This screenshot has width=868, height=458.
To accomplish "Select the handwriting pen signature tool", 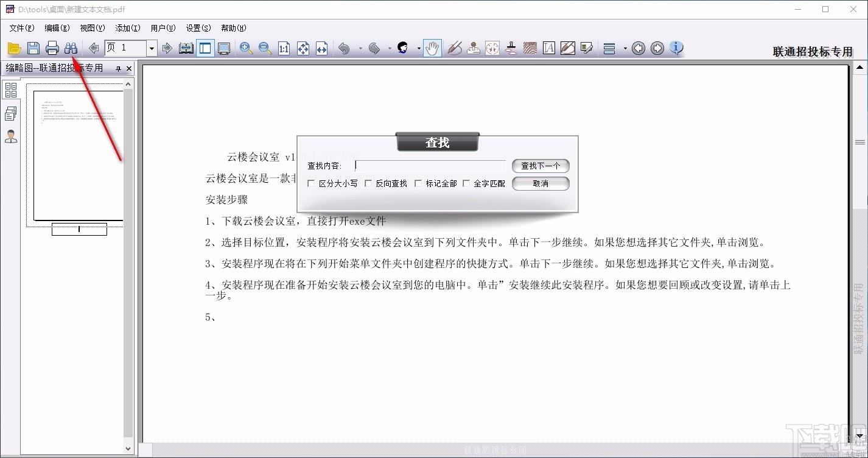I will (x=455, y=48).
